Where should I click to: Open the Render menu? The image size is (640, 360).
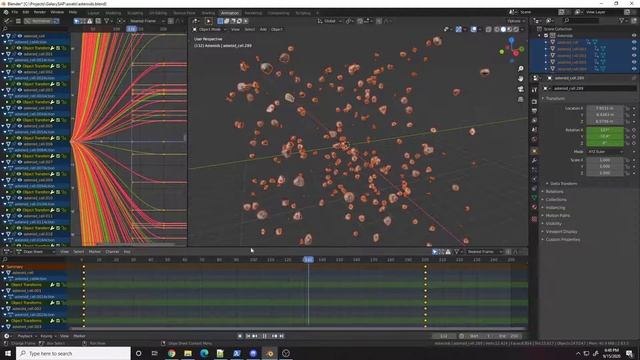(40, 12)
